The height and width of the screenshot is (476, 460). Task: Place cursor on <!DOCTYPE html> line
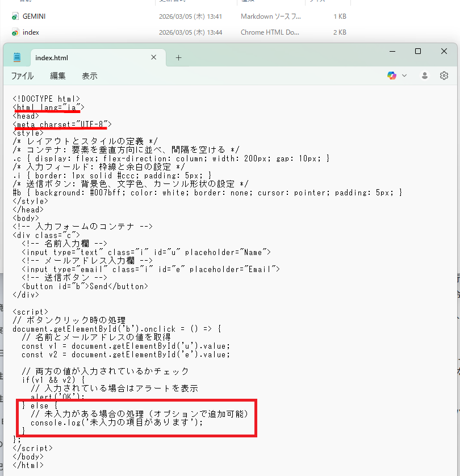47,99
